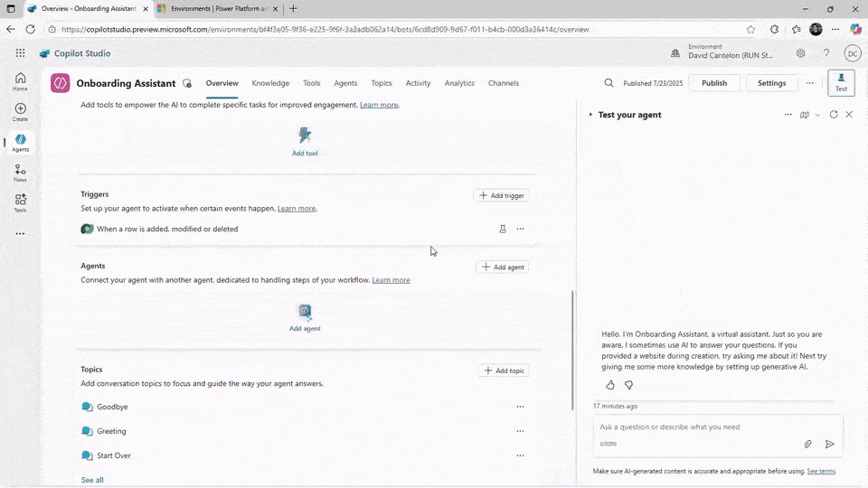Click the search magnifier icon
Image resolution: width=868 pixels, height=488 pixels.
609,83
